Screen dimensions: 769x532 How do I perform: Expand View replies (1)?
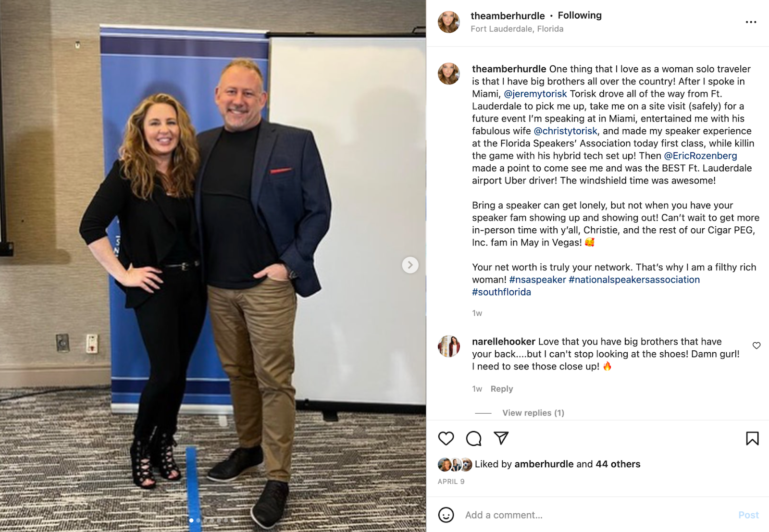click(x=533, y=413)
